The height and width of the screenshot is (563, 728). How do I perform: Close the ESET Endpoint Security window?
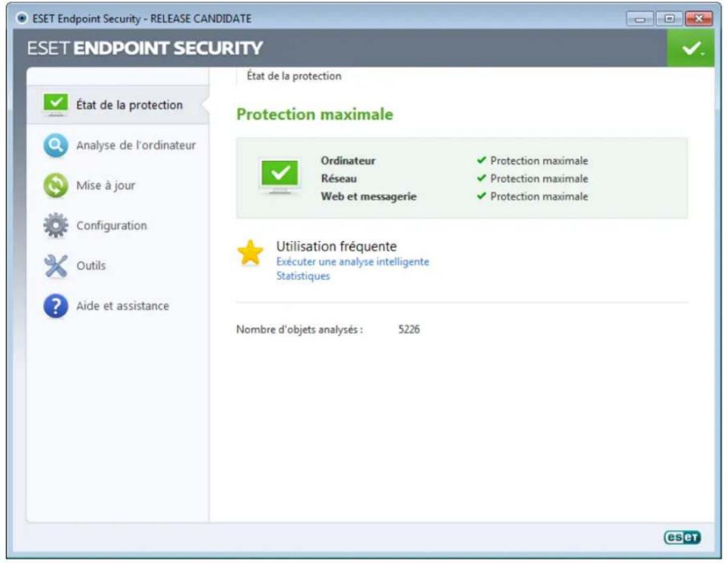pyautogui.click(x=698, y=19)
